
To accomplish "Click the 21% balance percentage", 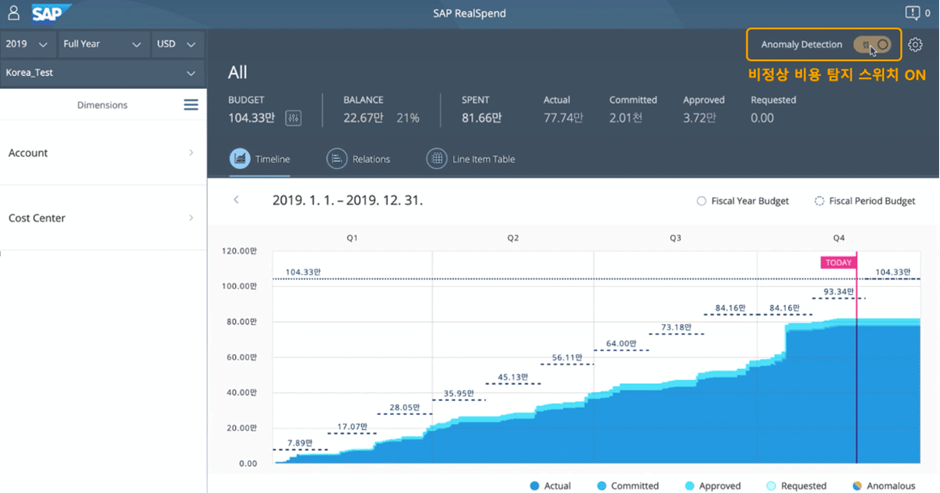I will [x=408, y=118].
